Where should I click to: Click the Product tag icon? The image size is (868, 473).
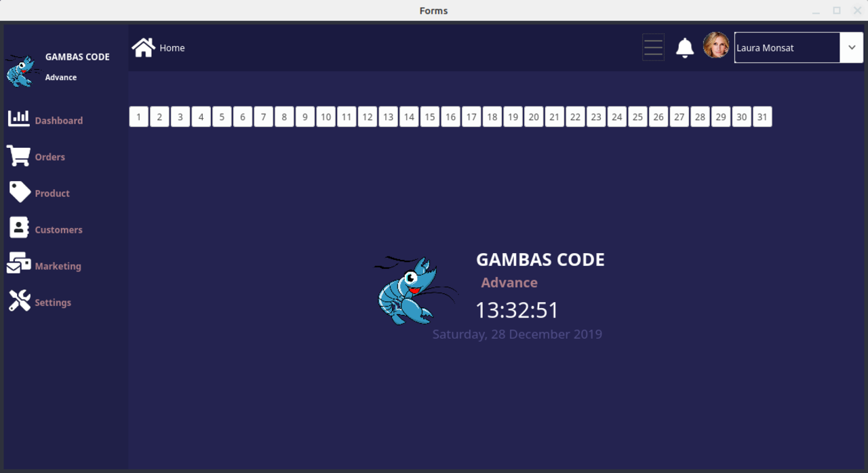[20, 192]
